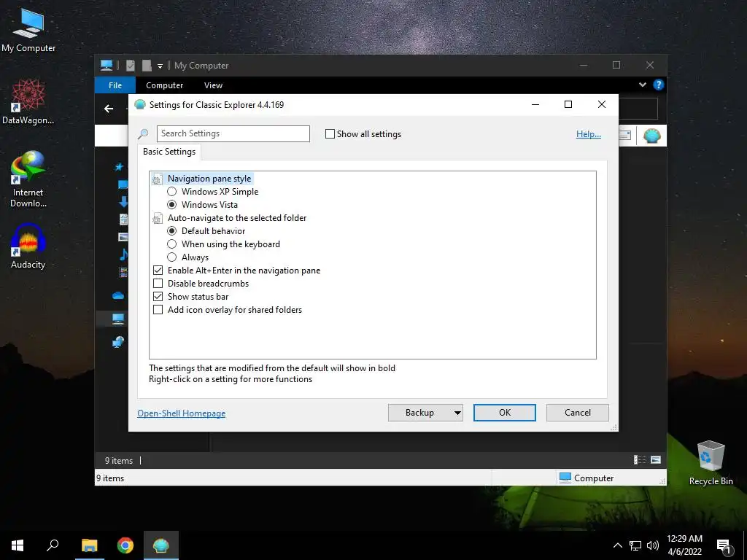The image size is (747, 560).
Task: Open File Explorer from the taskbar
Action: pyautogui.click(x=89, y=545)
